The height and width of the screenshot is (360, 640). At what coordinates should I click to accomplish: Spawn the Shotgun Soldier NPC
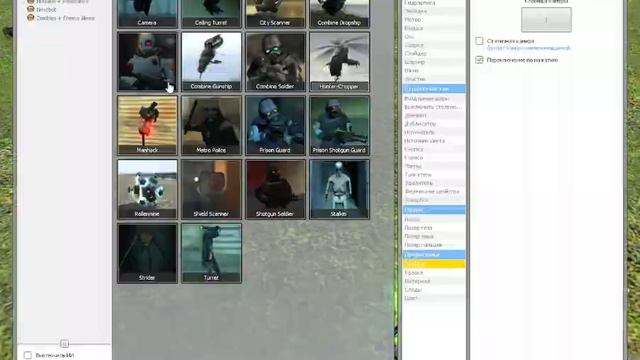click(x=275, y=189)
